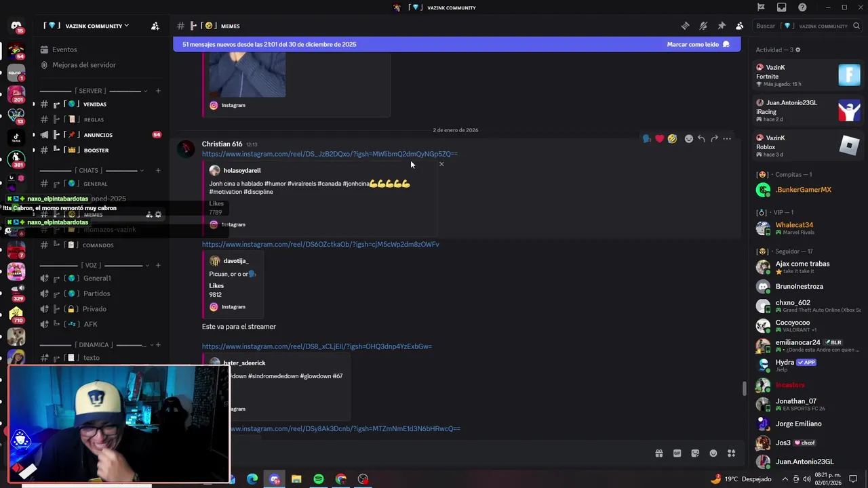Open add reaction smiley picker

688,138
